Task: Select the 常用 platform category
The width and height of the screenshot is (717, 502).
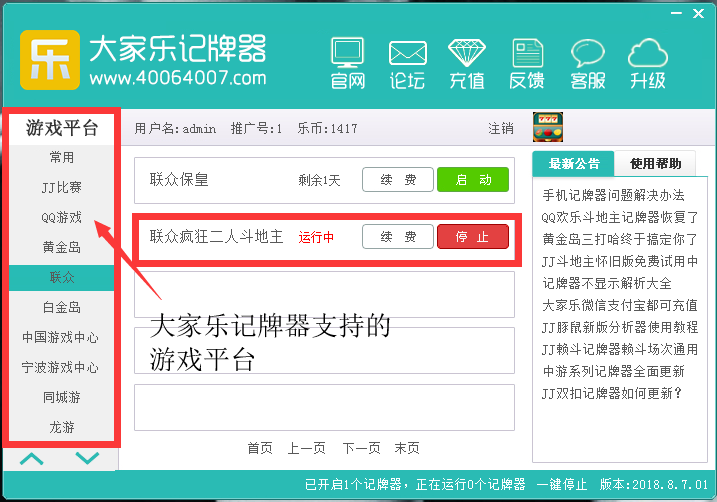Action: click(62, 157)
